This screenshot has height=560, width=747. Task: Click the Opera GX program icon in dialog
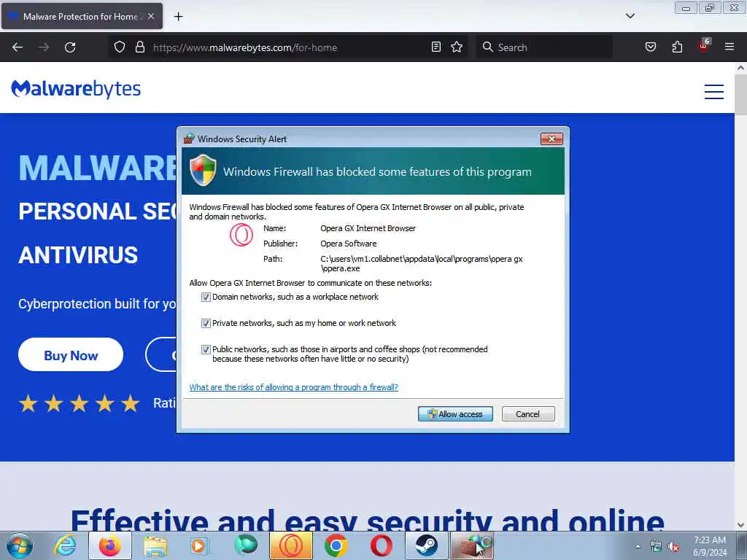click(x=241, y=234)
